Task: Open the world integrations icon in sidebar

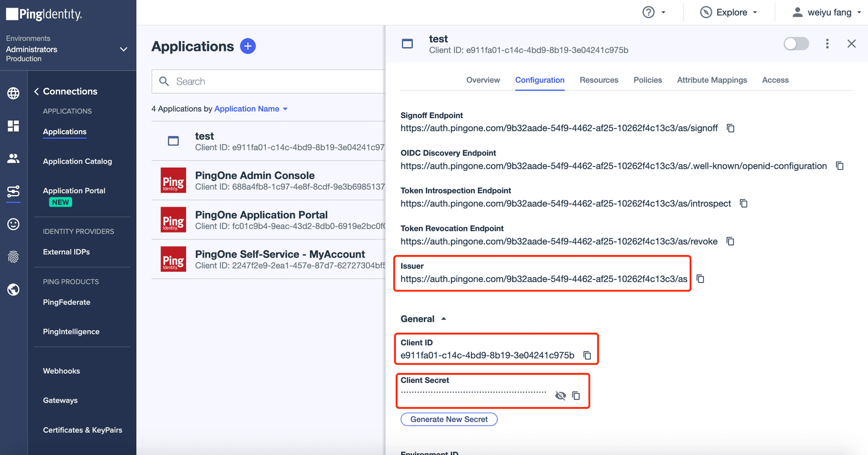Action: [14, 290]
